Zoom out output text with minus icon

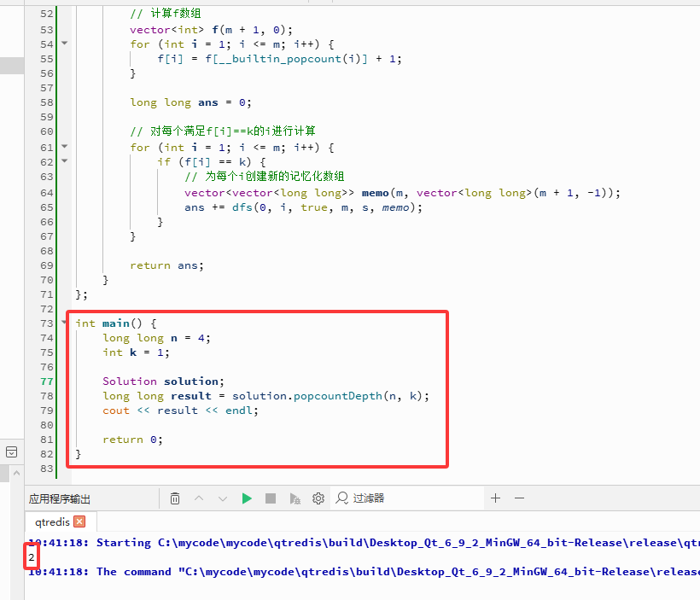519,498
